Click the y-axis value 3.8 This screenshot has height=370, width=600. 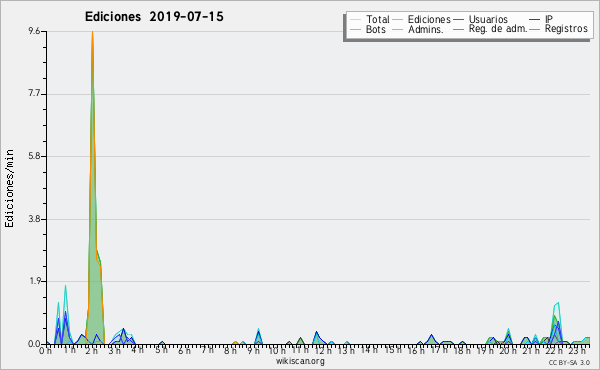(34, 219)
